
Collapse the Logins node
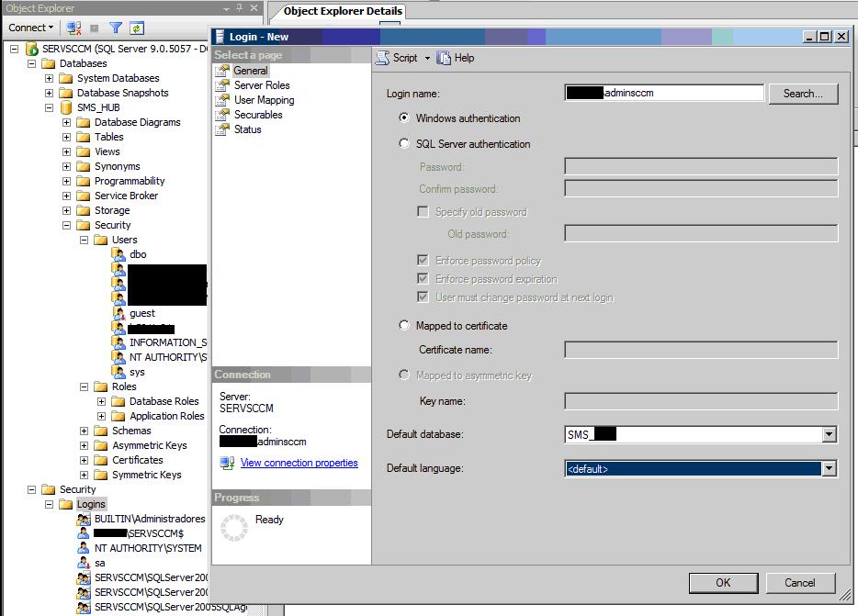(49, 504)
